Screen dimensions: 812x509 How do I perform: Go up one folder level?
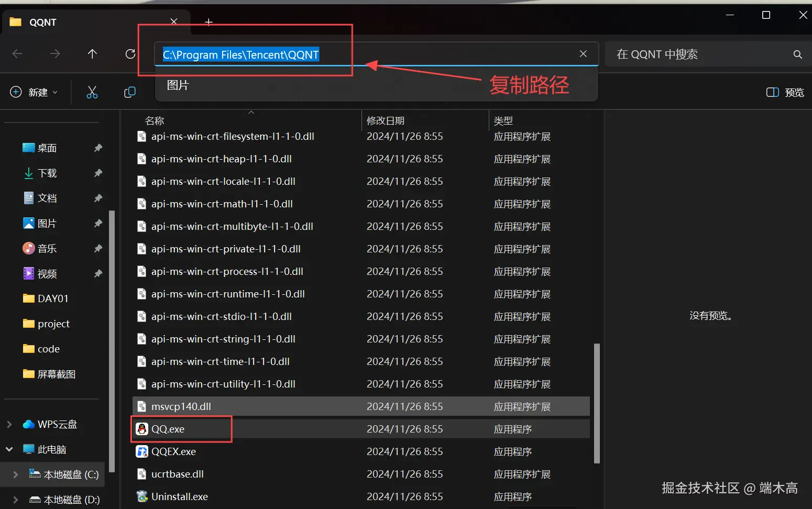click(x=93, y=54)
